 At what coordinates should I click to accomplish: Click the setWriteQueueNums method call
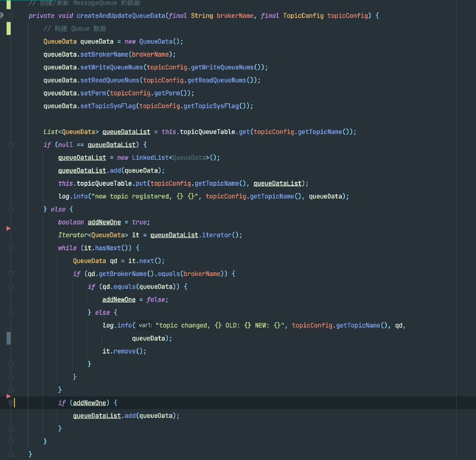112,67
